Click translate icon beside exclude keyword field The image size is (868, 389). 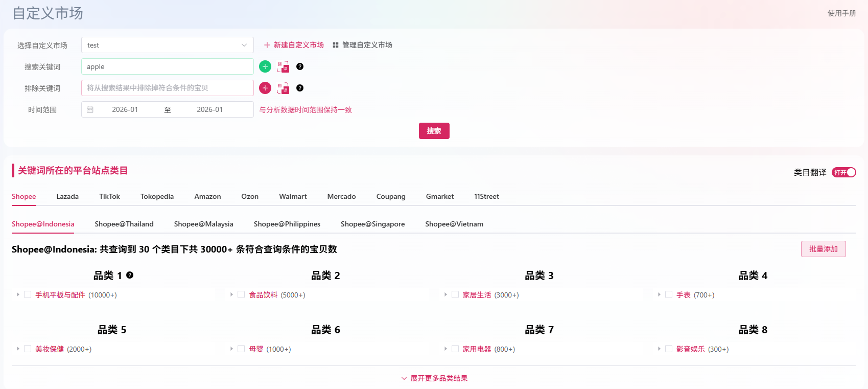(x=283, y=88)
